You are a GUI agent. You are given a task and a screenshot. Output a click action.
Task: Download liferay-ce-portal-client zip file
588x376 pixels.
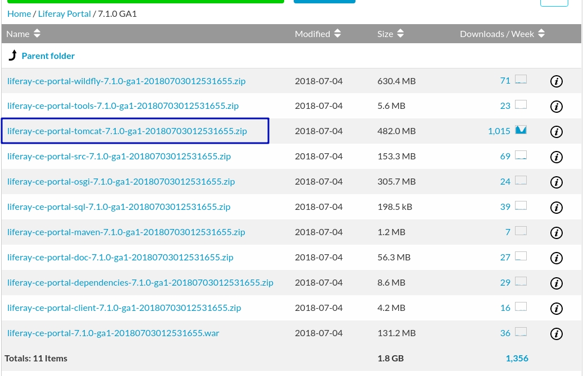click(x=124, y=308)
